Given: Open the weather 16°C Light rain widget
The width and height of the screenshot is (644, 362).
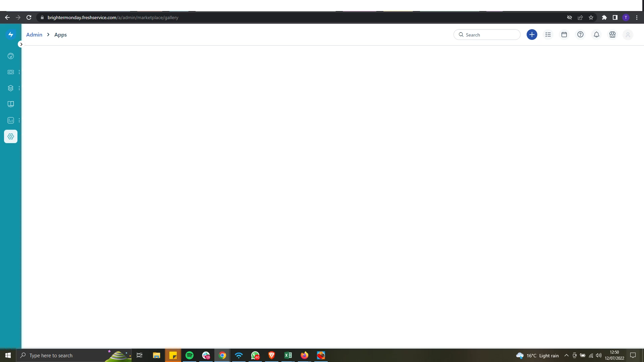Looking at the screenshot, I should pos(537,355).
